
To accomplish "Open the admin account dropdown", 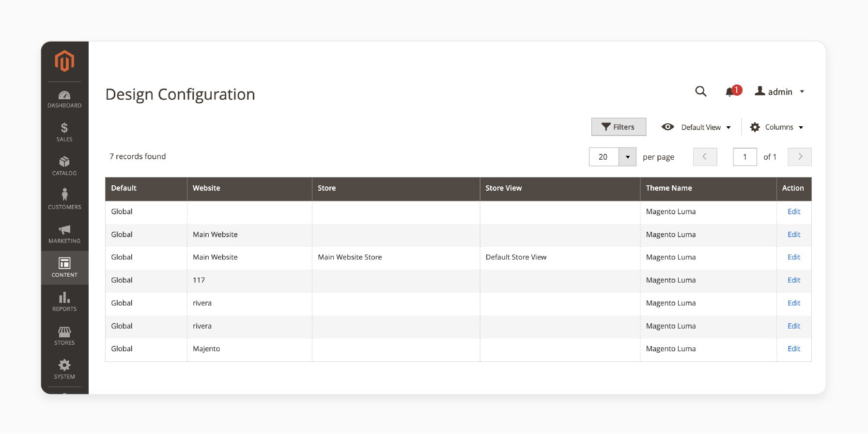I will [x=779, y=91].
